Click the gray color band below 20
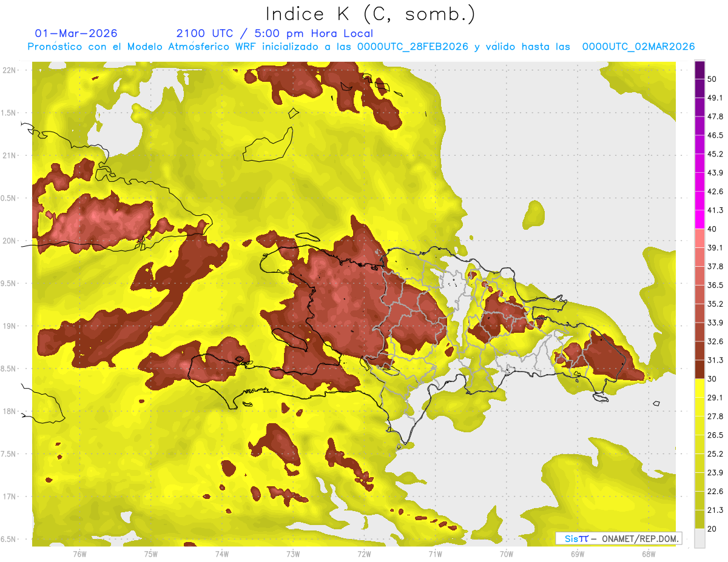 [699, 538]
